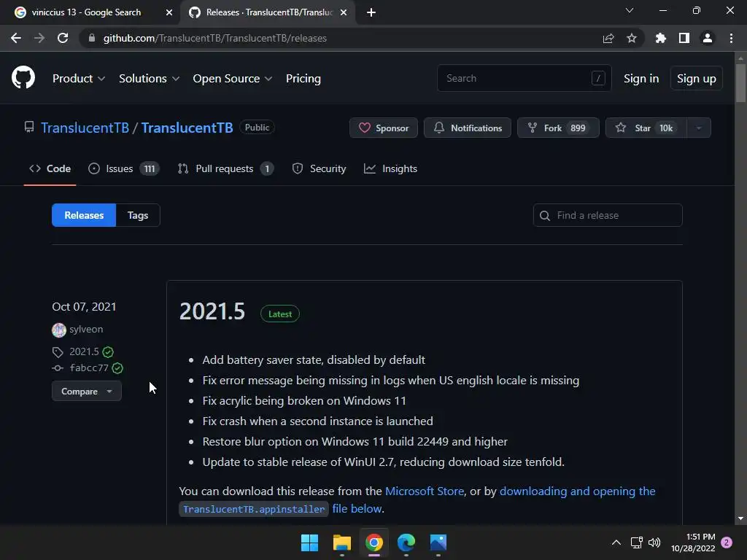Open Microsoft Edge from taskbar
This screenshot has height=560, width=747.
click(x=406, y=542)
